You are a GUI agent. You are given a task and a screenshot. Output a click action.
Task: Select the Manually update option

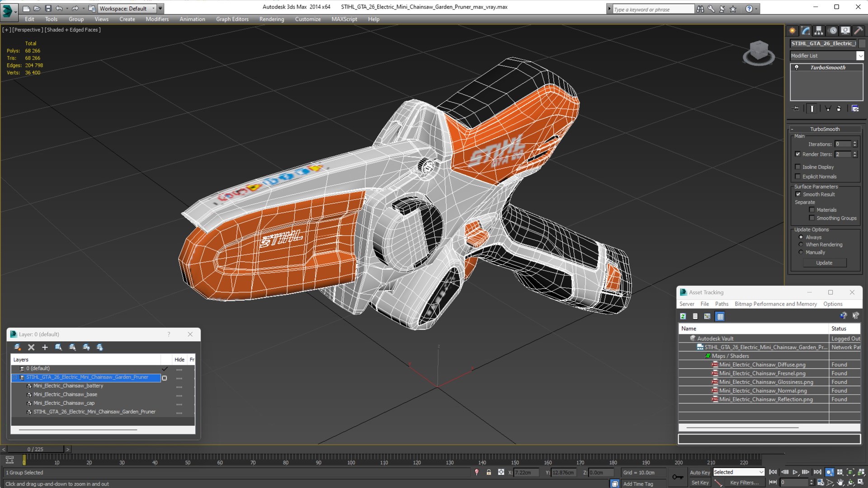click(801, 252)
